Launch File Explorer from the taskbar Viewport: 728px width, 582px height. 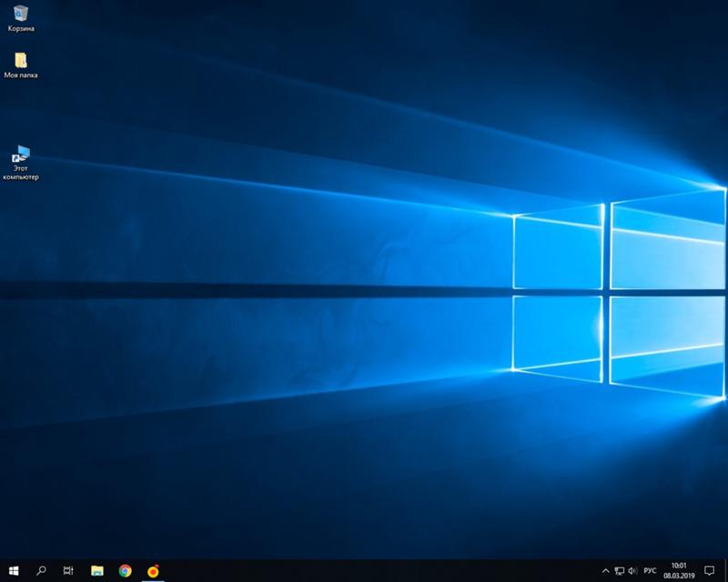(97, 570)
